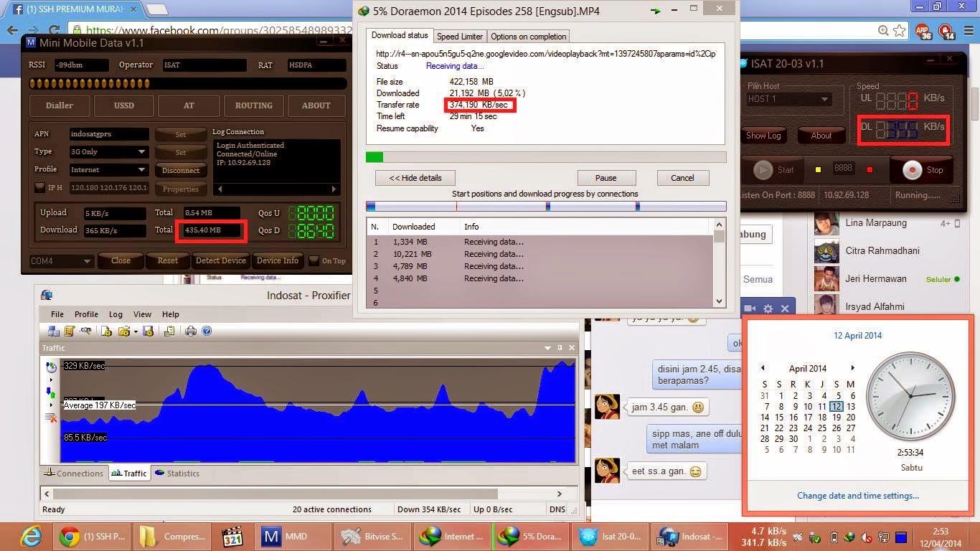Screen dimensions: 980x551
Task: Click Chrome search magnifier icon in address bar
Action: pyautogui.click(x=883, y=31)
